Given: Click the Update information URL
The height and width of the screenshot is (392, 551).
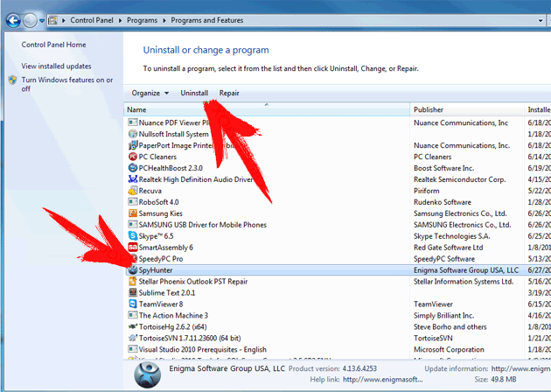Looking at the screenshot, I should point(520,368).
